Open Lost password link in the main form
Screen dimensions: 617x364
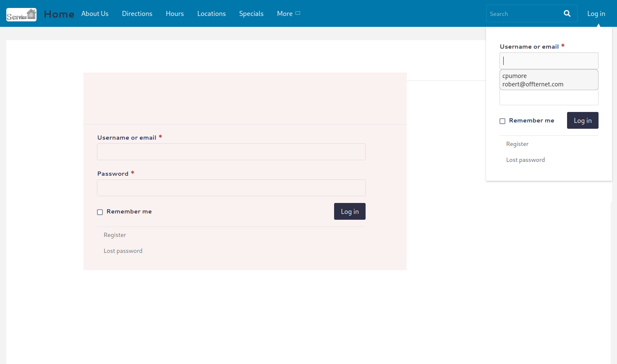coord(123,251)
